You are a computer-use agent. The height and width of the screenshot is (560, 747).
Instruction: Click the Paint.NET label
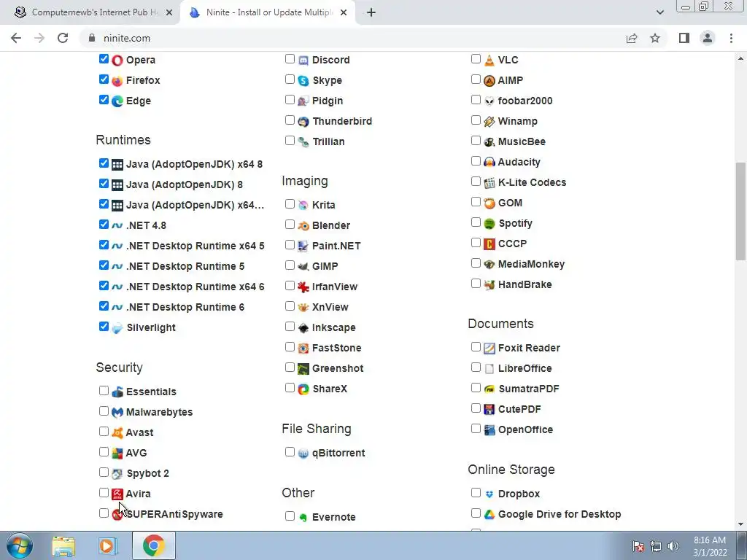(x=336, y=246)
